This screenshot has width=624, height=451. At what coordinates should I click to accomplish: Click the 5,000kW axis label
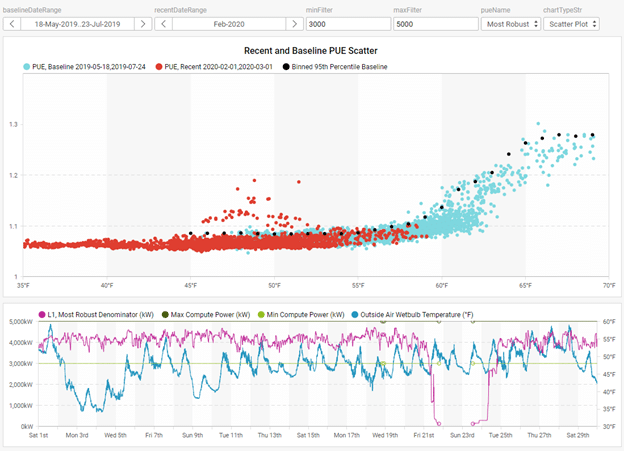[x=21, y=322]
